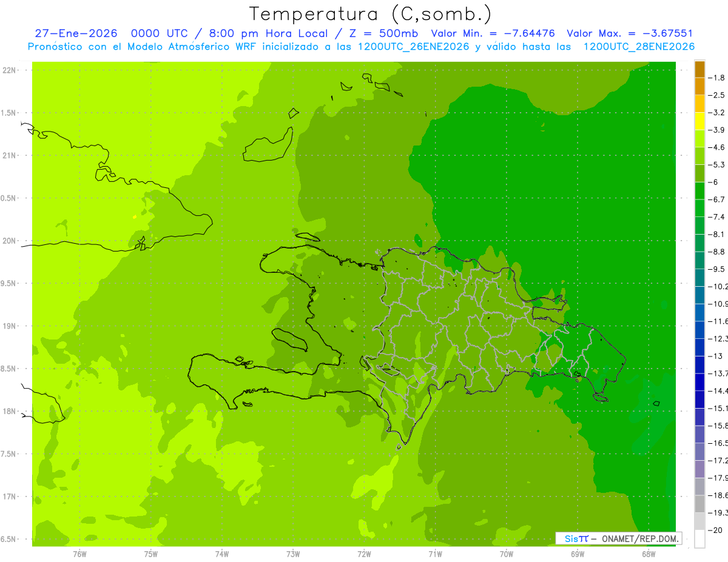The image size is (728, 562).
Task: Click the 72W longitude label
Action: [x=364, y=554]
